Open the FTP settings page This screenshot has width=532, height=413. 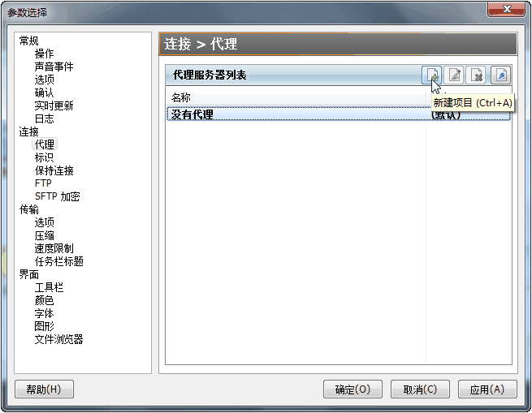coord(43,183)
